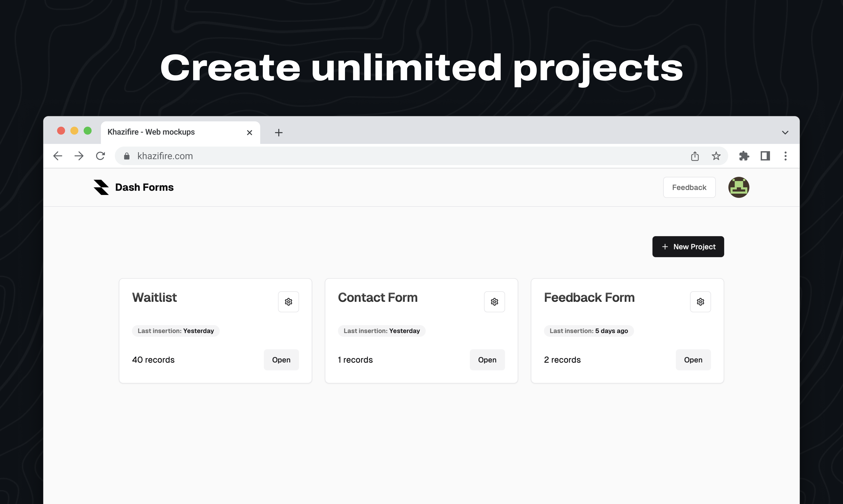Expand the tab search chevron

pyautogui.click(x=785, y=132)
